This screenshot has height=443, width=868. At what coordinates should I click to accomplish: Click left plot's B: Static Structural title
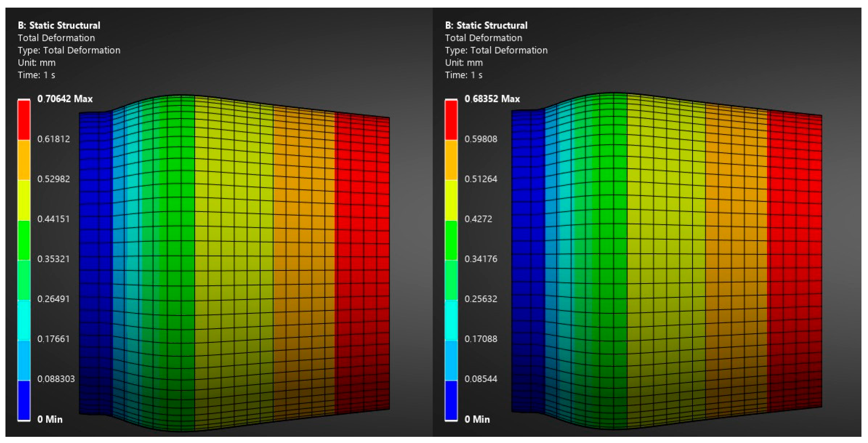(59, 25)
